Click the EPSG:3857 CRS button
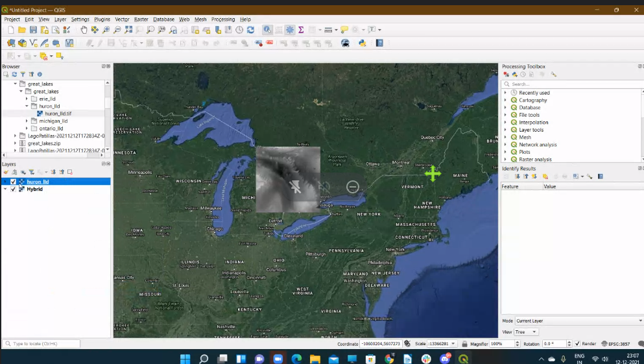The height and width of the screenshot is (364, 644). tap(615, 343)
